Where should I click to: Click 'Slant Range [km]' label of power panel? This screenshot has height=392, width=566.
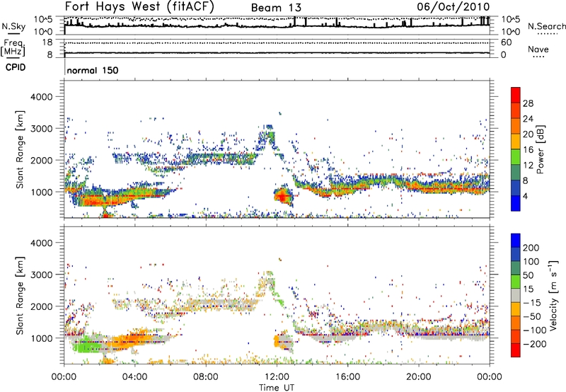tap(20, 149)
